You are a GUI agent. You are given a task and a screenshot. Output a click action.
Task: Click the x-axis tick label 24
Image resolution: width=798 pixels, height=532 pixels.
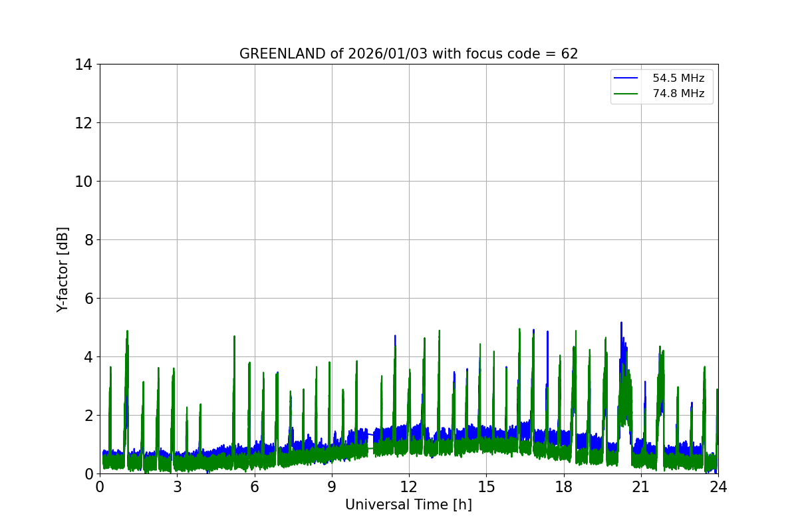pos(718,486)
